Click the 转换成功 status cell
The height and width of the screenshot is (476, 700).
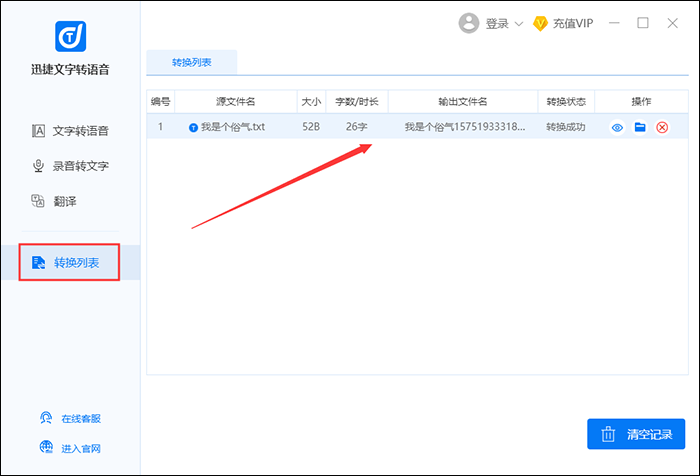click(x=566, y=127)
